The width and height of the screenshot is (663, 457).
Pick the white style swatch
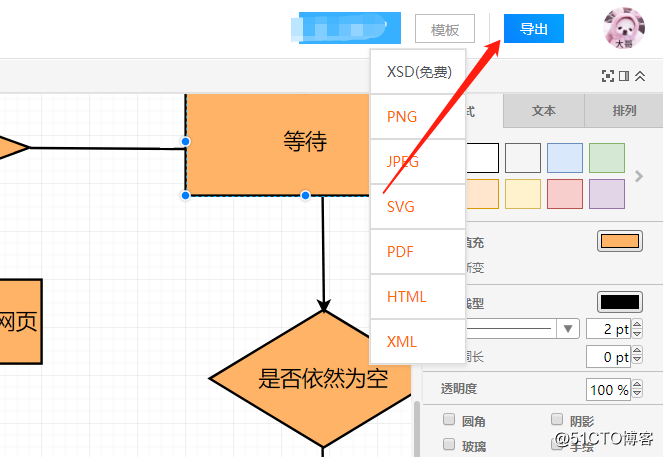[482, 158]
